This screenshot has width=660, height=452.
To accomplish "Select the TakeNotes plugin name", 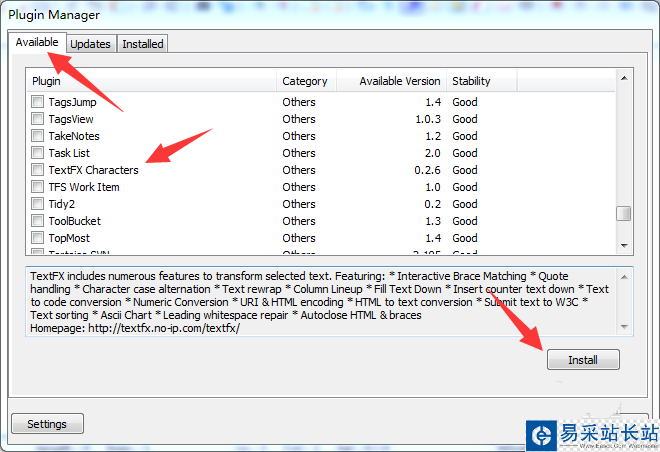I will (74, 136).
